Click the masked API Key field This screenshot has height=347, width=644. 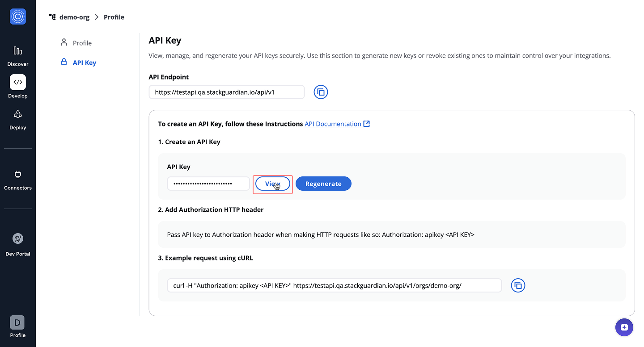point(208,184)
